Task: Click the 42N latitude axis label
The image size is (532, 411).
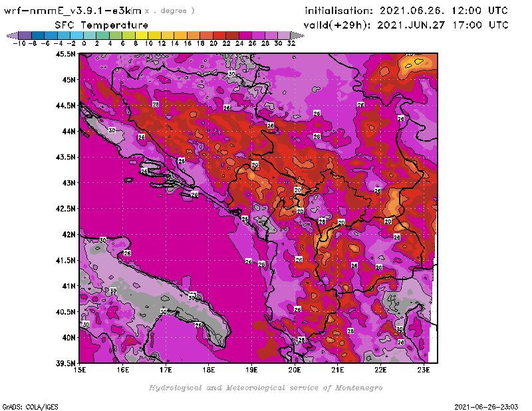Action: [68, 235]
